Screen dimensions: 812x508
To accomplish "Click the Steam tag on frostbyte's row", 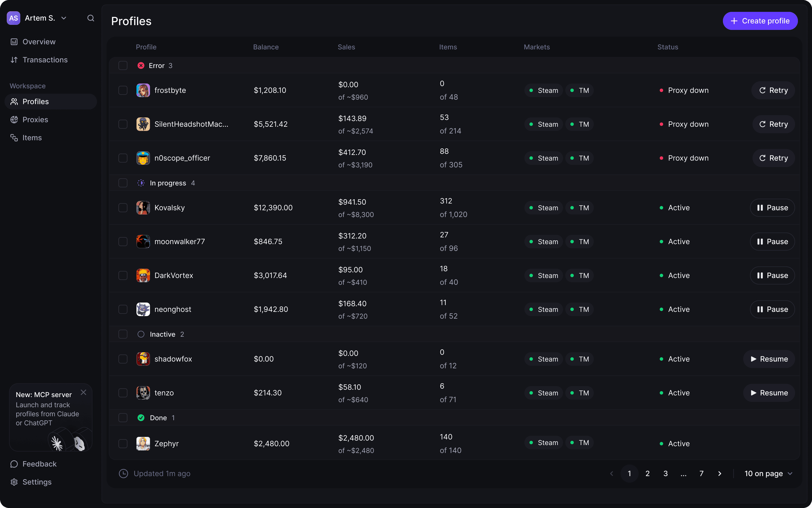I will 544,90.
